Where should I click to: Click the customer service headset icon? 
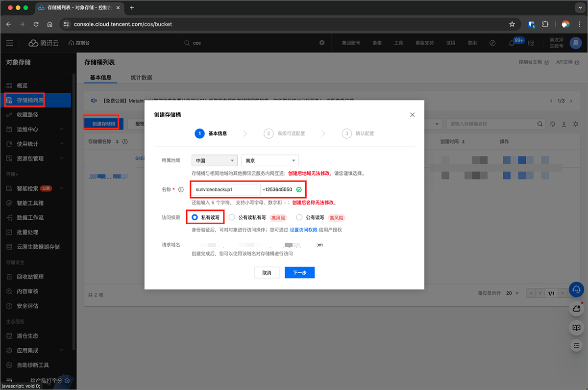pyautogui.click(x=577, y=289)
